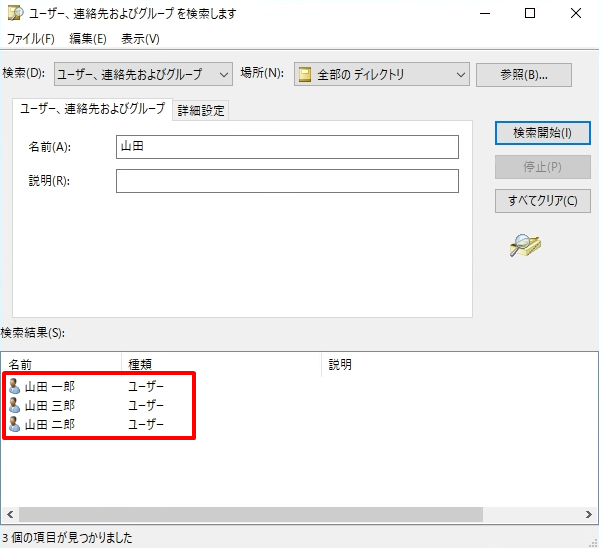The width and height of the screenshot is (599, 548).
Task: Click the left scroll arrow of results
Action: click(x=10, y=514)
